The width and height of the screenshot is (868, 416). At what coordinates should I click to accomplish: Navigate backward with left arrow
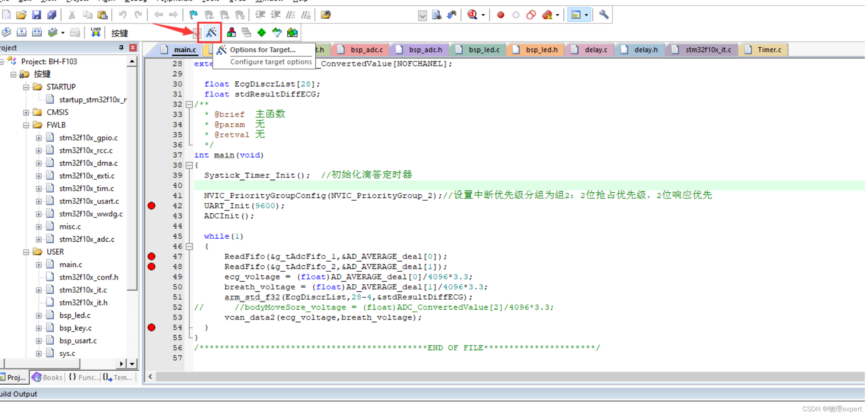pos(158,15)
